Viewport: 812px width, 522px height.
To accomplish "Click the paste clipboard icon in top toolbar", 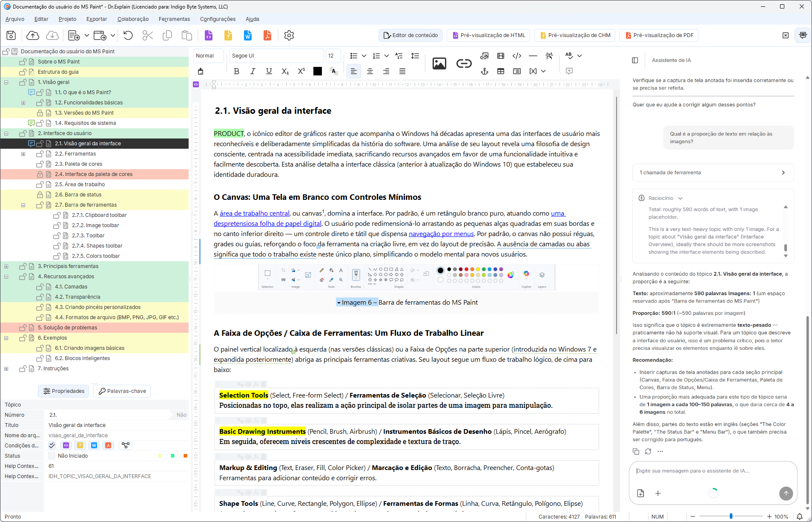I will (x=187, y=35).
